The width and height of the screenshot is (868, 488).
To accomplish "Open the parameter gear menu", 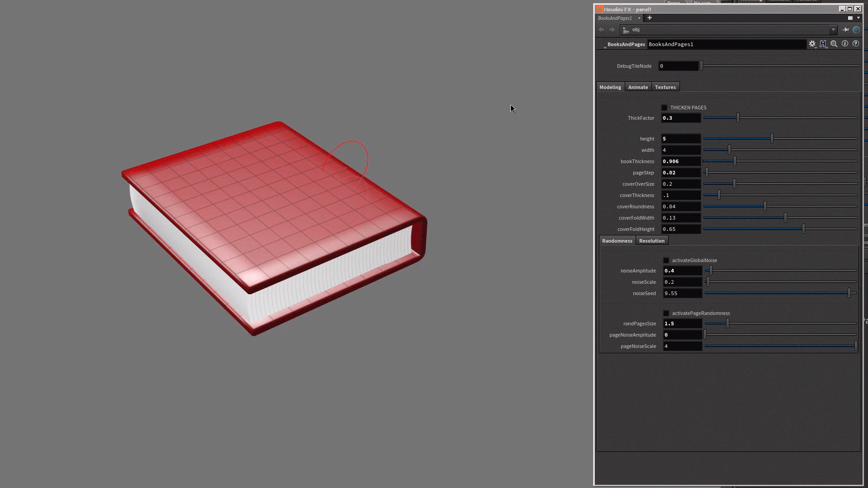I will click(812, 44).
